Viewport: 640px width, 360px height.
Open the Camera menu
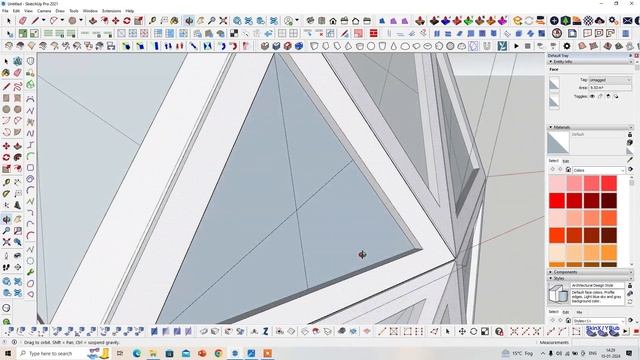44,11
